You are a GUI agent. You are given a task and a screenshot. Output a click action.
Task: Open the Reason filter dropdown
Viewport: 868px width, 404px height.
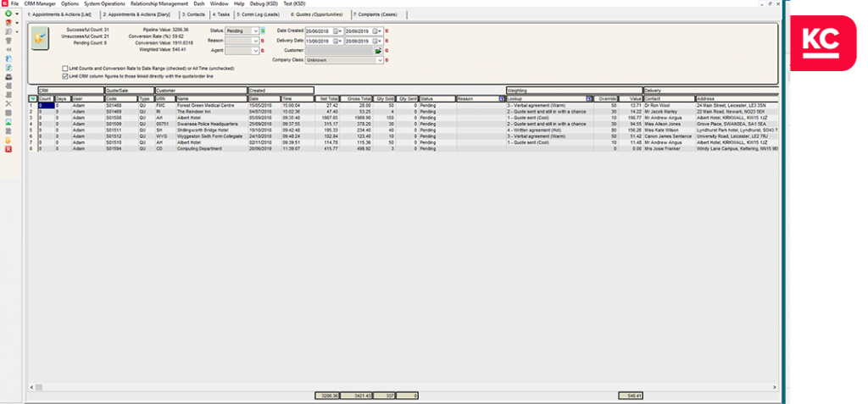click(x=256, y=41)
